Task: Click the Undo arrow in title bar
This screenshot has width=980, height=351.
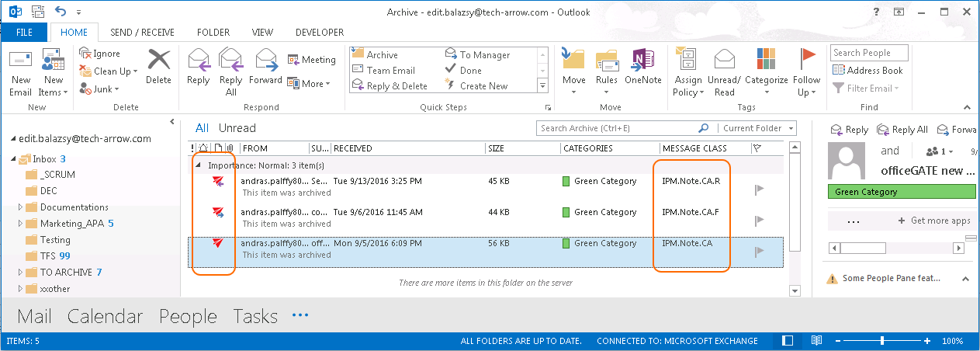Action: [x=61, y=11]
